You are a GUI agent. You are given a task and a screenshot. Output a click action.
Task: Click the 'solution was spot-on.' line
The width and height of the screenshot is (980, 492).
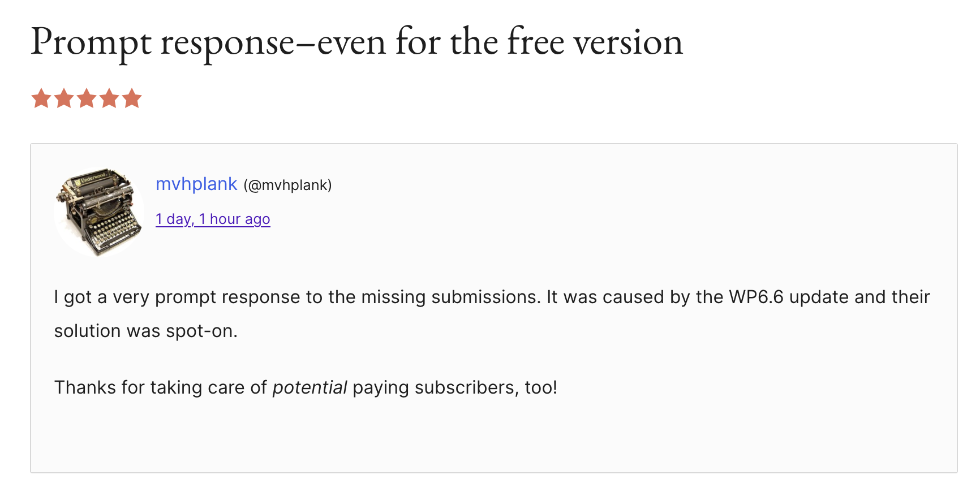click(x=145, y=331)
